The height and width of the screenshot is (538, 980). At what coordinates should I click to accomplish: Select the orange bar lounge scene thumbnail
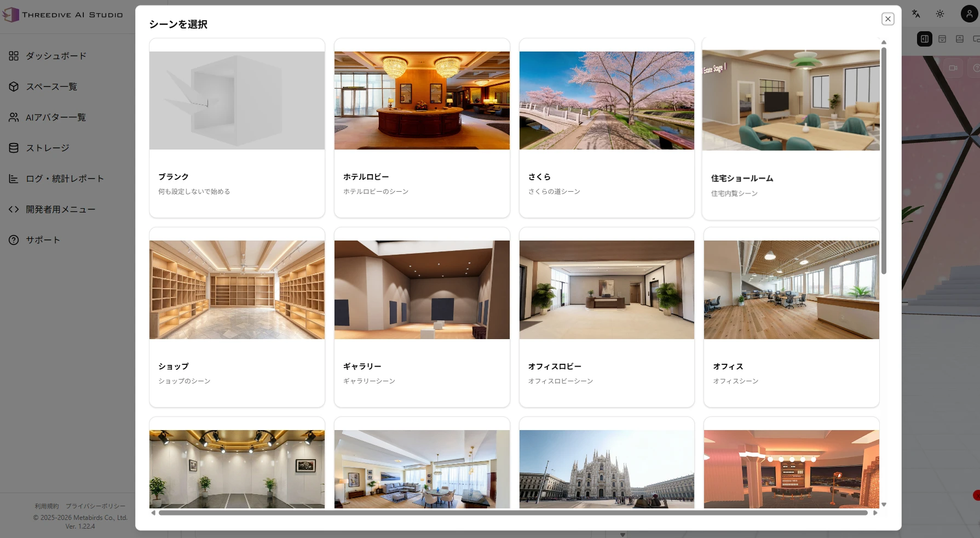coord(792,469)
